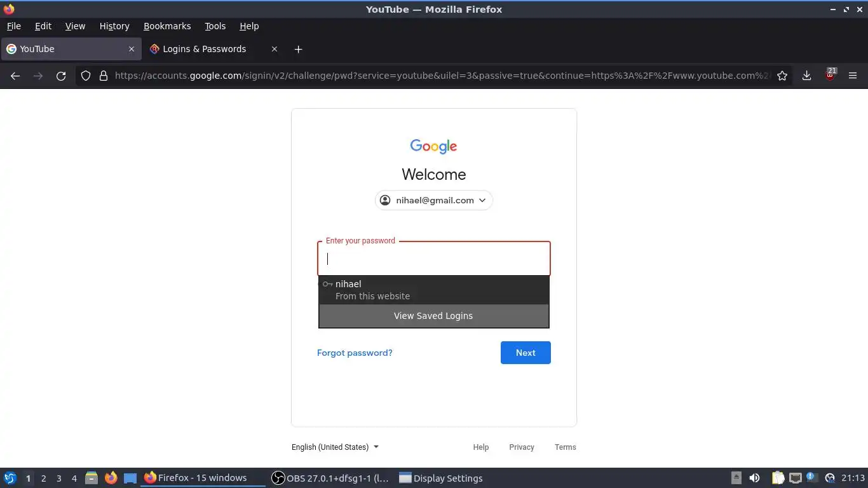Click View Saved Logins
868x488 pixels.
434,316
